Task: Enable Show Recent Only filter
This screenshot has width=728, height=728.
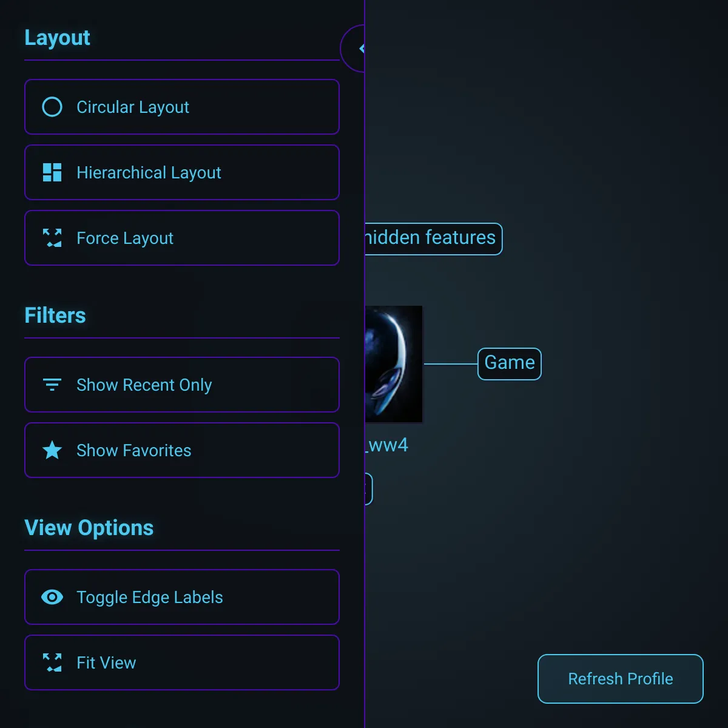Action: pos(182,385)
